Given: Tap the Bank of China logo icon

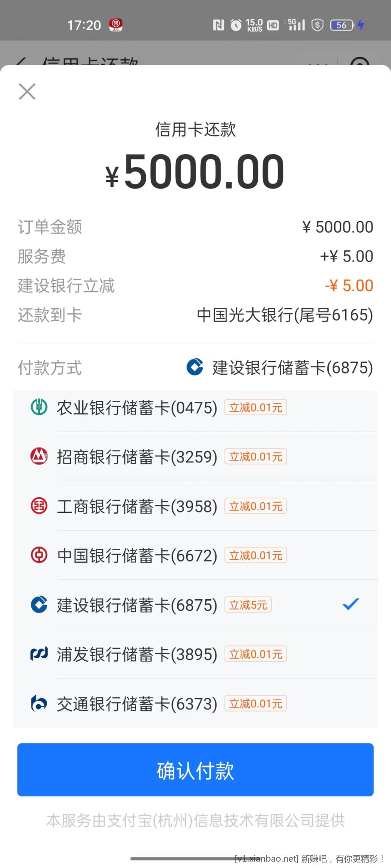Looking at the screenshot, I should (39, 555).
